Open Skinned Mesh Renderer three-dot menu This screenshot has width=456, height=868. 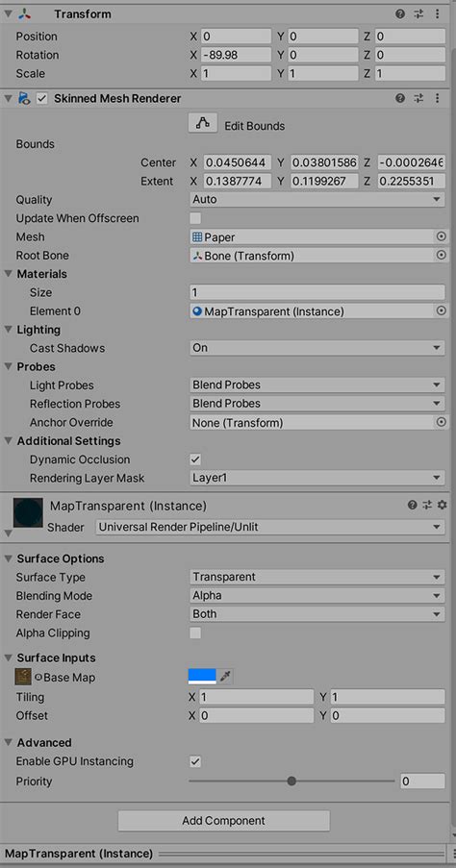(437, 99)
